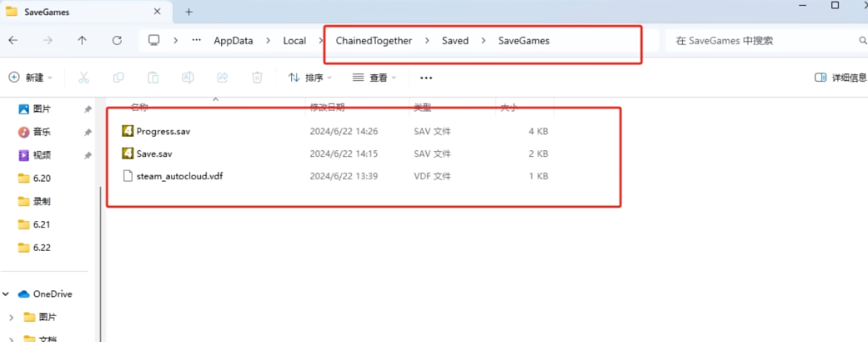Unpin 视频 using its pin icon
The width and height of the screenshot is (868, 342).
[x=88, y=155]
